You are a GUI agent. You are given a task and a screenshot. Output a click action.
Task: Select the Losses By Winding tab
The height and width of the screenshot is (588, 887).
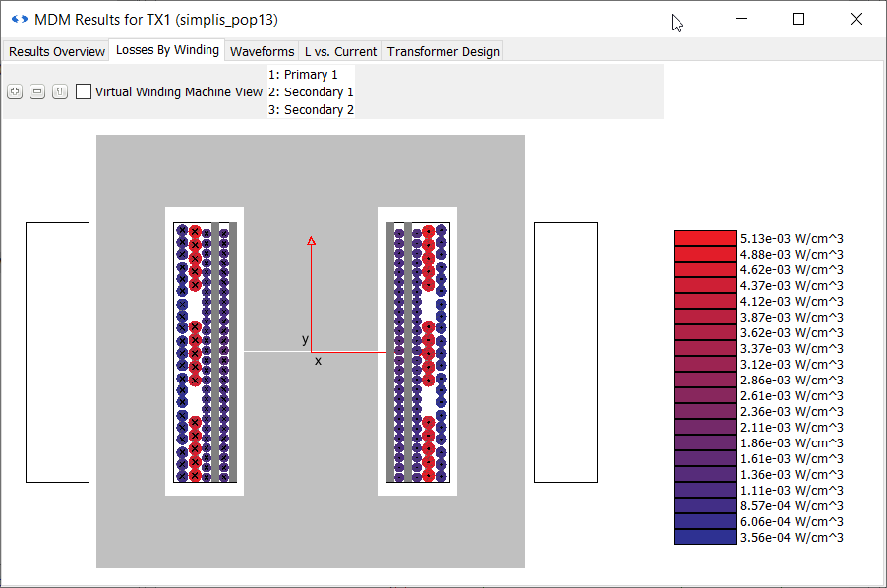pos(167,50)
